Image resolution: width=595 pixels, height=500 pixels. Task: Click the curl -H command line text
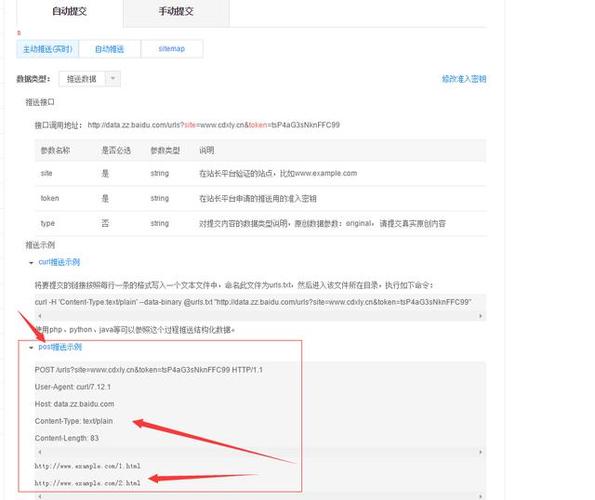[253, 302]
